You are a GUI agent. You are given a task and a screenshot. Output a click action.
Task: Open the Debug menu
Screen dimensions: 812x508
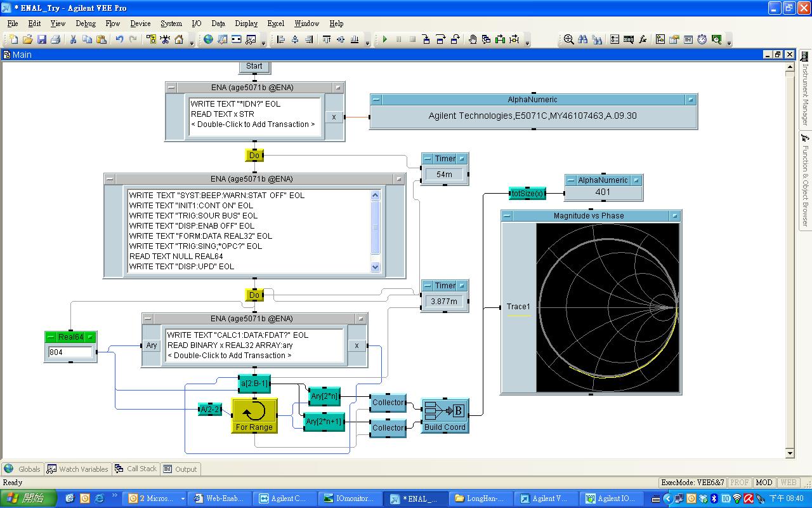[x=86, y=23]
